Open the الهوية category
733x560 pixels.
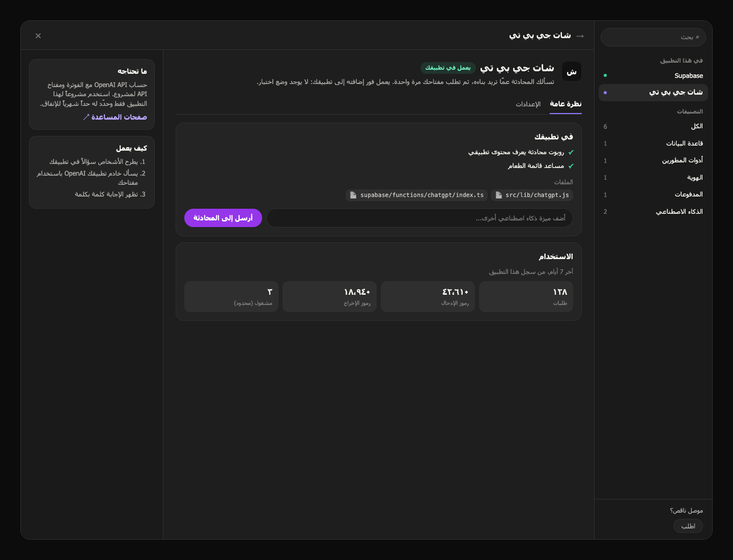click(x=653, y=178)
